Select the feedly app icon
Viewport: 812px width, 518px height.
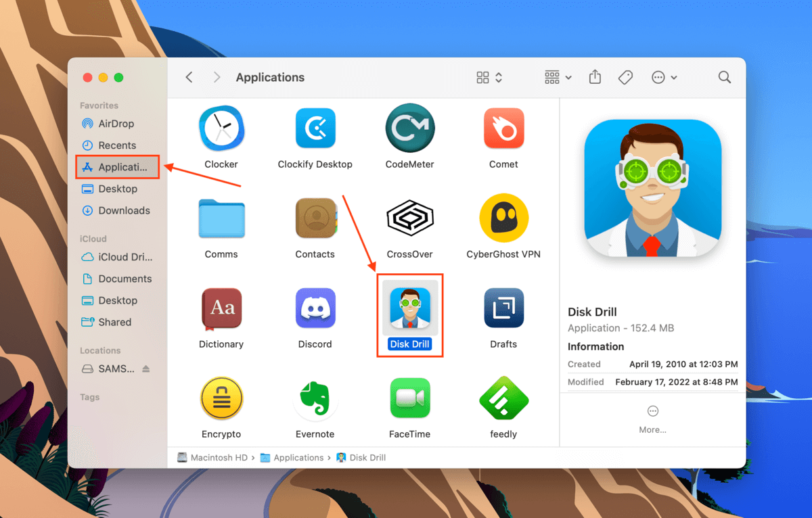pos(503,398)
